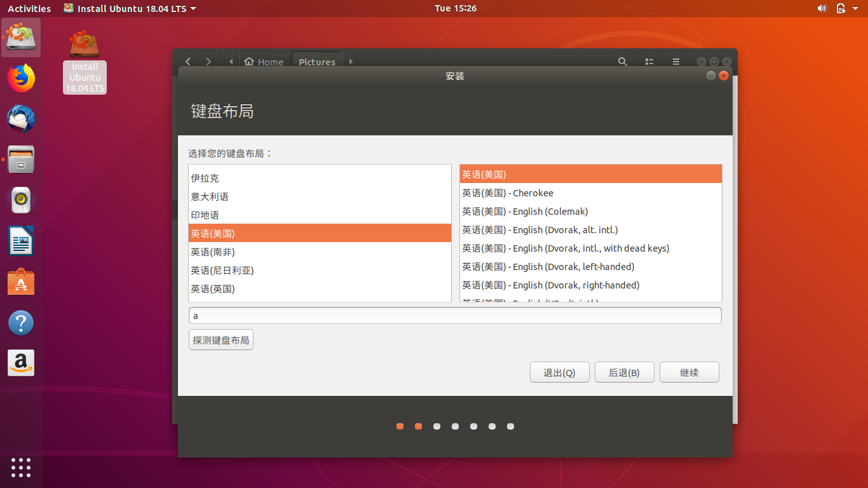Image resolution: width=868 pixels, height=488 pixels.
Task: Open the Install Ubuntu 18.04 LTS app menu
Action: tap(130, 8)
